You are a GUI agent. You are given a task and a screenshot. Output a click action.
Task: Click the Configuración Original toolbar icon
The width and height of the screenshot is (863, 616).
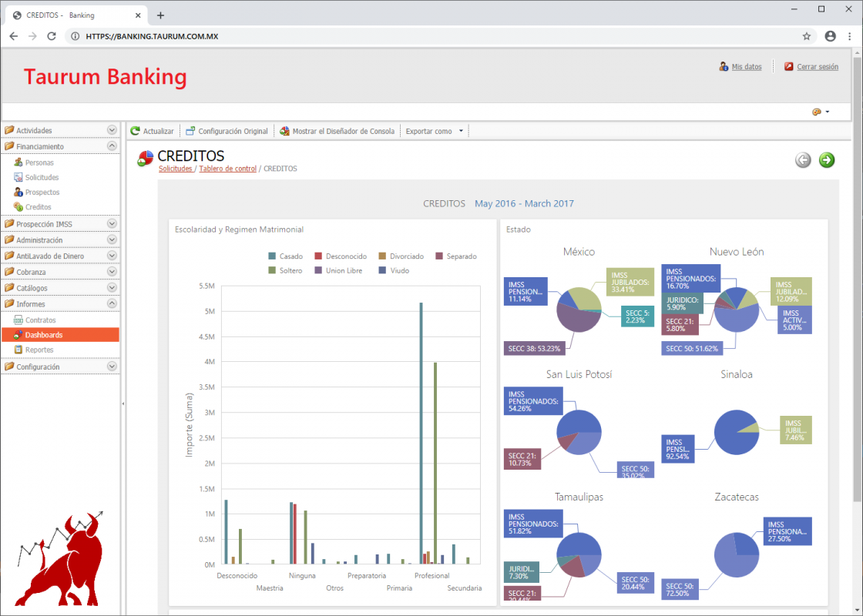[190, 132]
